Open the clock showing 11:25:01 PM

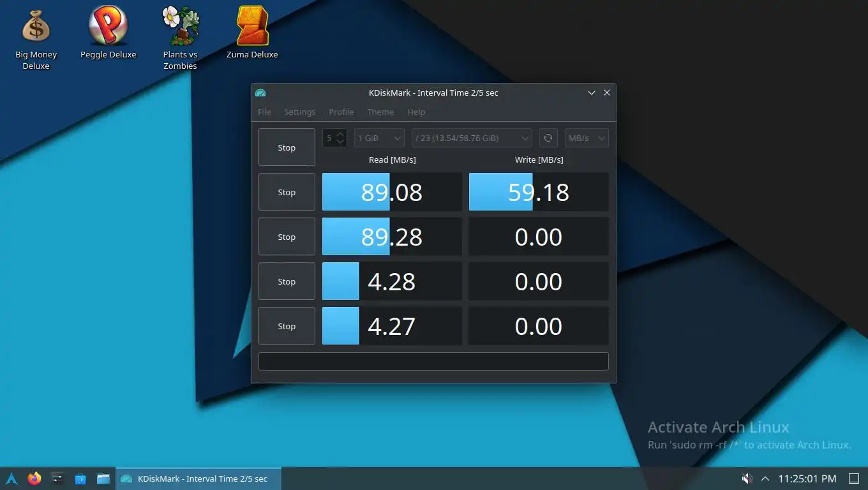[807, 479]
